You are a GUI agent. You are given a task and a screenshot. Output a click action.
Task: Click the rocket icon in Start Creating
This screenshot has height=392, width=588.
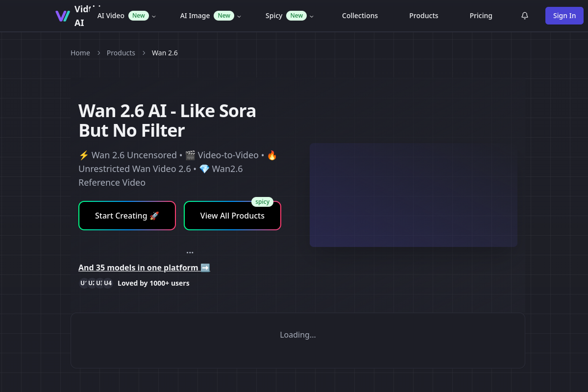(x=155, y=216)
